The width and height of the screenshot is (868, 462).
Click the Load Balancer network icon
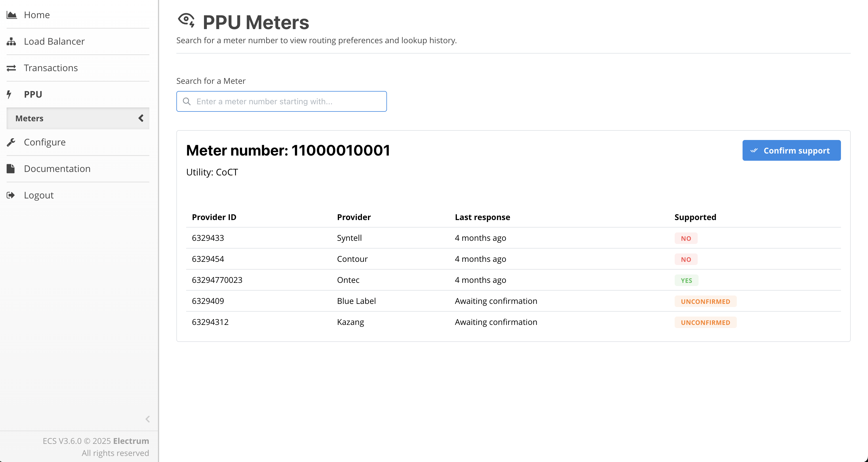pos(11,41)
